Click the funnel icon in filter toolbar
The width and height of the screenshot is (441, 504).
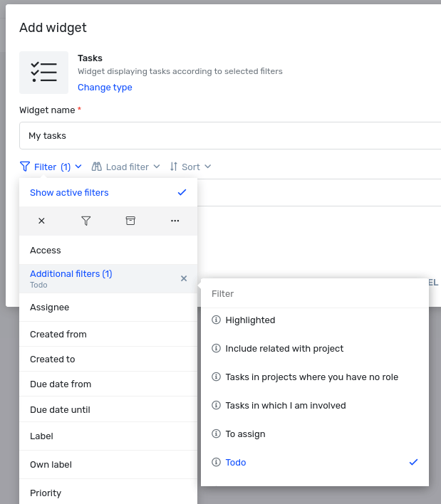point(86,221)
